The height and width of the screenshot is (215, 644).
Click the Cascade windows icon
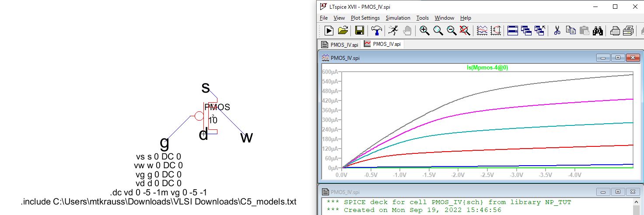526,30
